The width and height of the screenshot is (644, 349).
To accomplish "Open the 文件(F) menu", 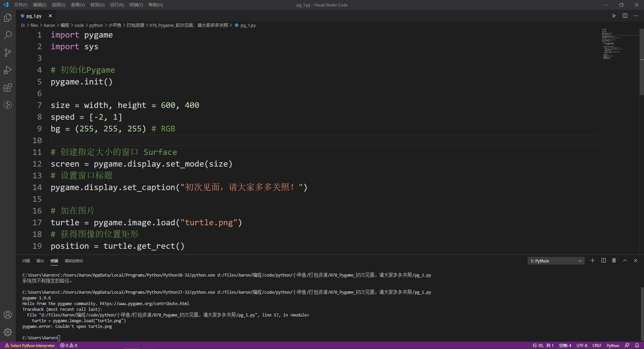I will [x=21, y=5].
